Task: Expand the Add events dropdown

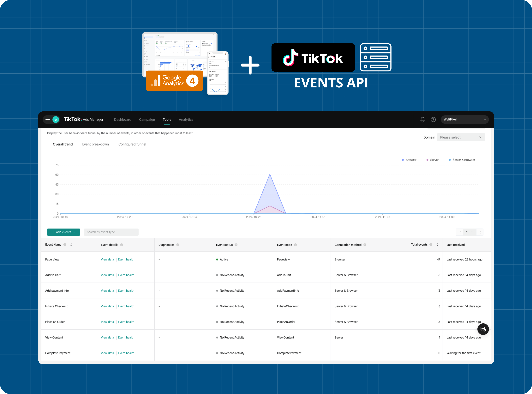Action: click(63, 232)
